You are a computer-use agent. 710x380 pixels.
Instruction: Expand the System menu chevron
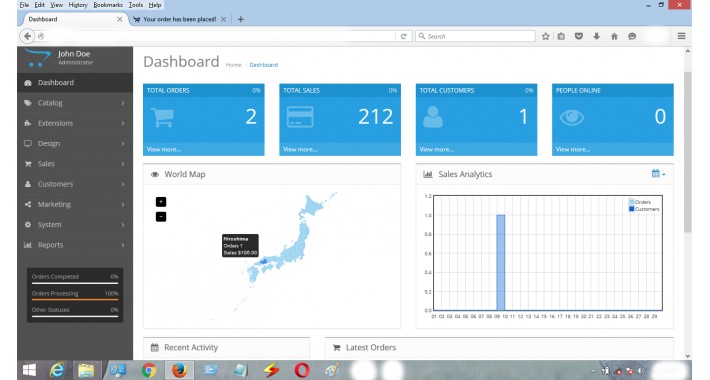point(123,225)
